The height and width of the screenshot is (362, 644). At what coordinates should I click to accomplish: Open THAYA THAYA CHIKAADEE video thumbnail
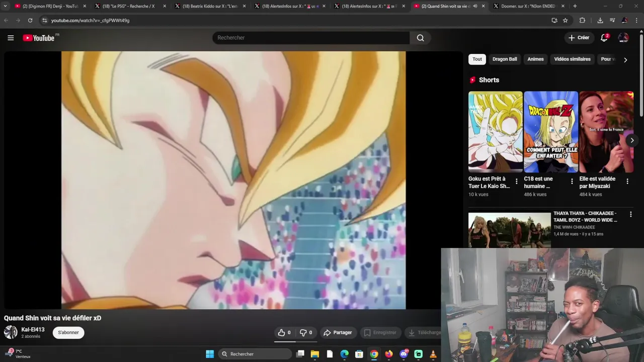coord(510,230)
